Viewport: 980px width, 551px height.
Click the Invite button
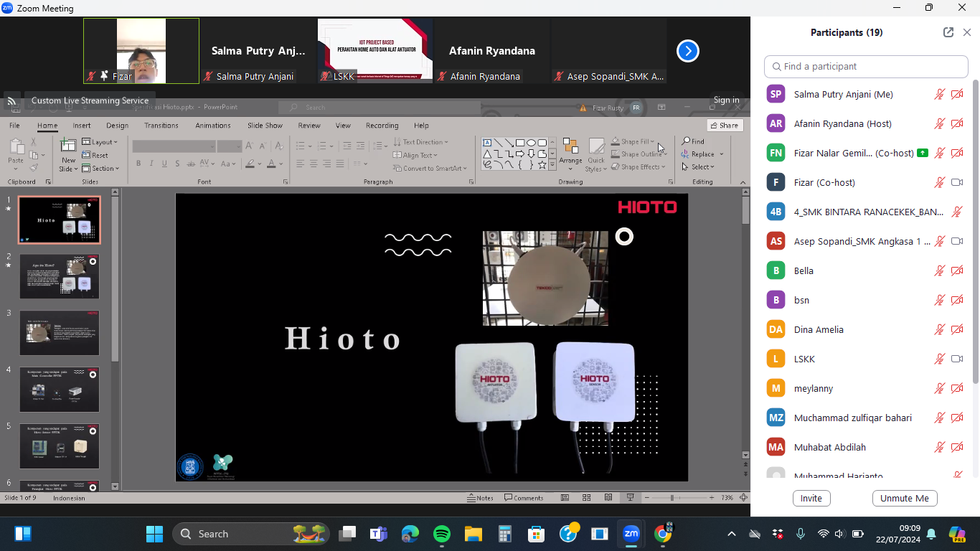(x=811, y=499)
